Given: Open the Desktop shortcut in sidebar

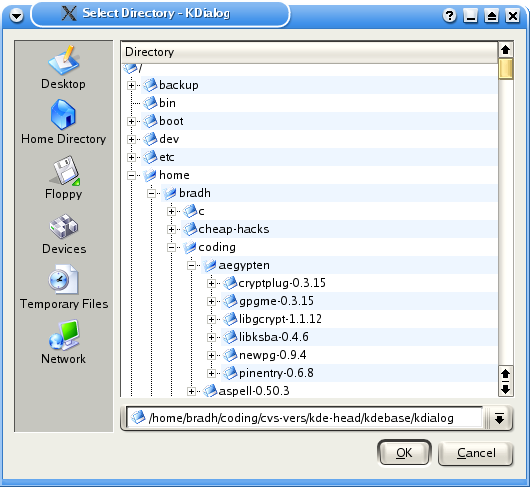Looking at the screenshot, I should pos(63,68).
